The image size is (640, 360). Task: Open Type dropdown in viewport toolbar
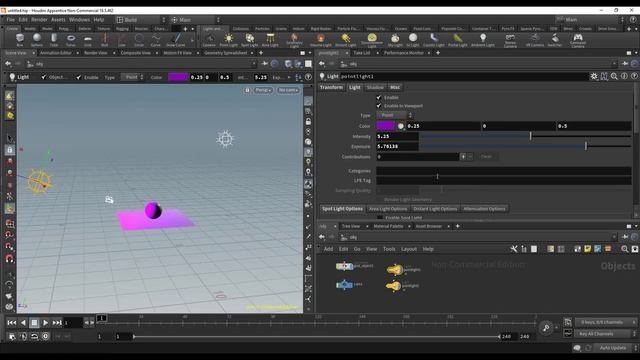click(x=132, y=77)
